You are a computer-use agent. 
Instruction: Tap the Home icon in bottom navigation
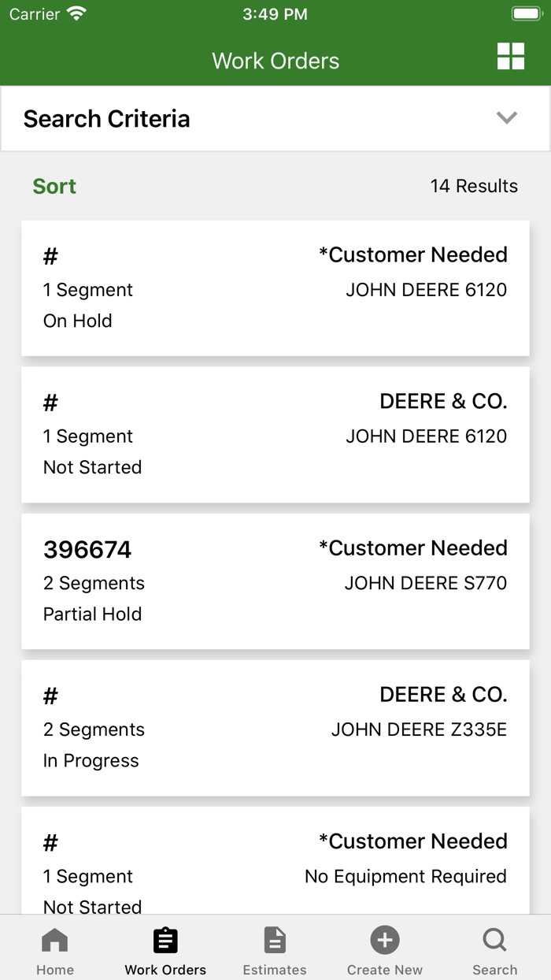pos(54,939)
